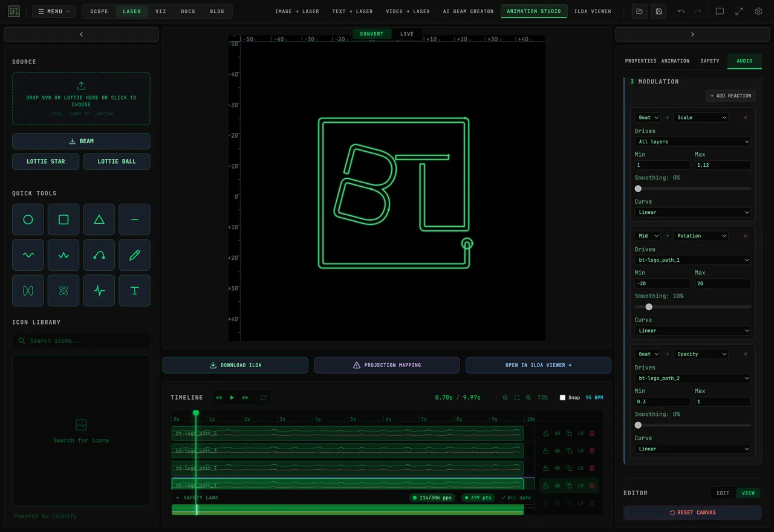Add a square from Quick Tools

(63, 219)
